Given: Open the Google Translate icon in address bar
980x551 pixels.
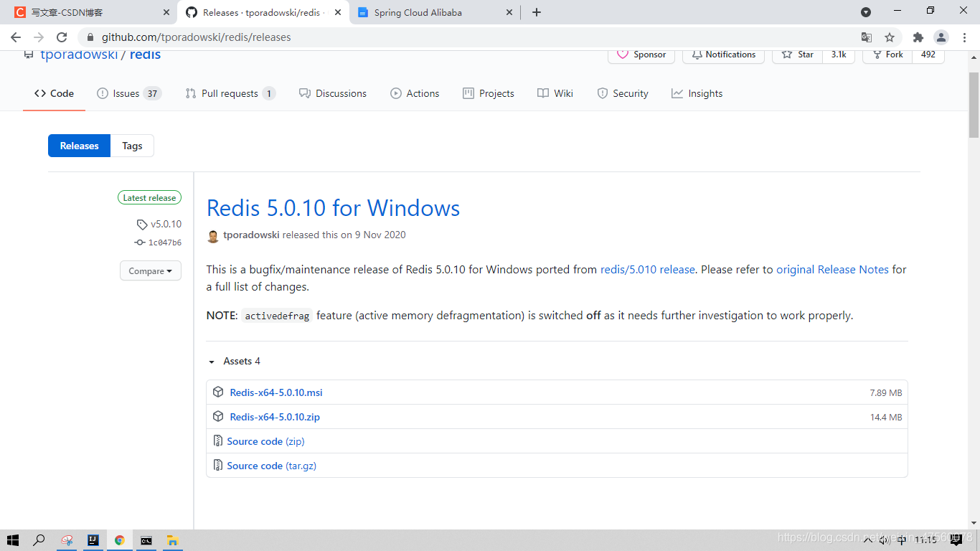Looking at the screenshot, I should (x=867, y=37).
